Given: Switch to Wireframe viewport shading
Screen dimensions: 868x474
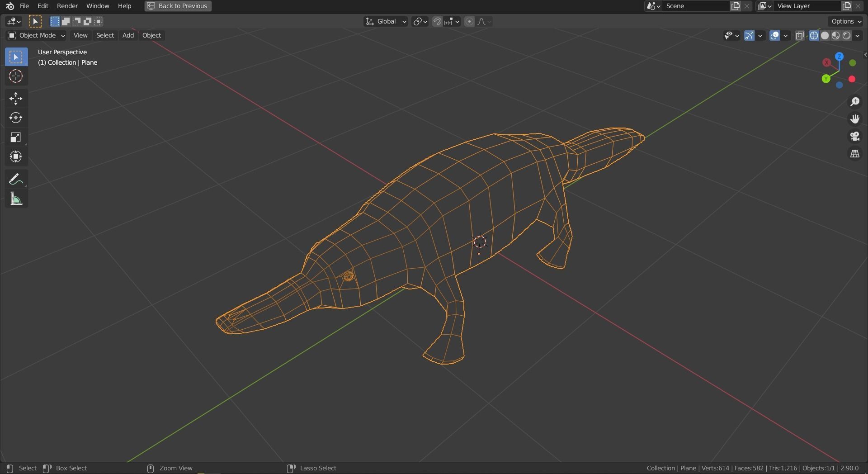Looking at the screenshot, I should tap(814, 35).
